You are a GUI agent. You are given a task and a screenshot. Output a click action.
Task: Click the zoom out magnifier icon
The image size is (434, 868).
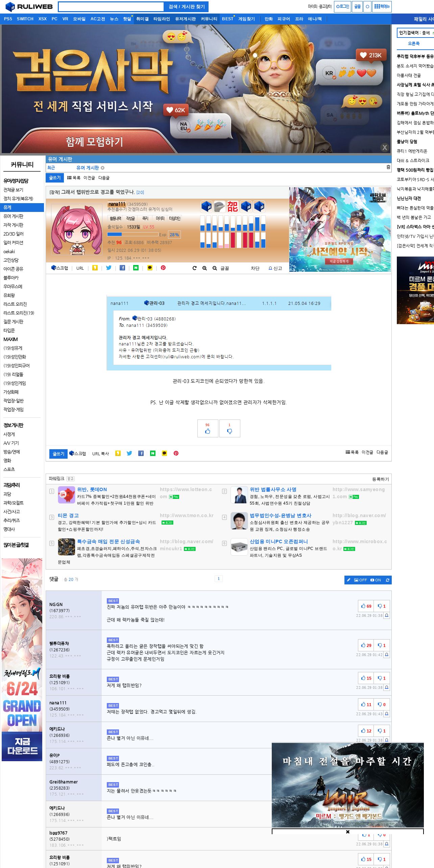tap(215, 268)
